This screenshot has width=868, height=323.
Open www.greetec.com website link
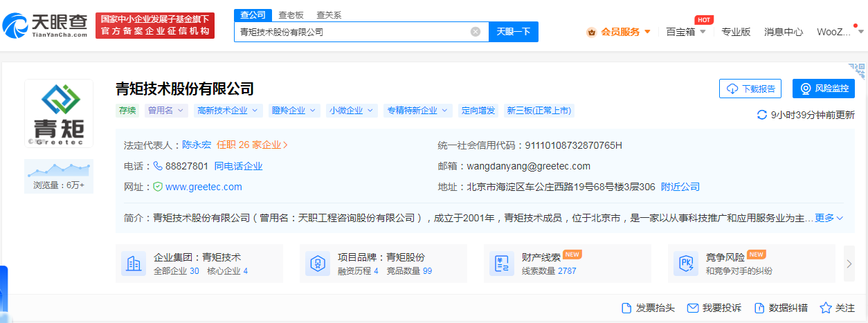coord(204,187)
